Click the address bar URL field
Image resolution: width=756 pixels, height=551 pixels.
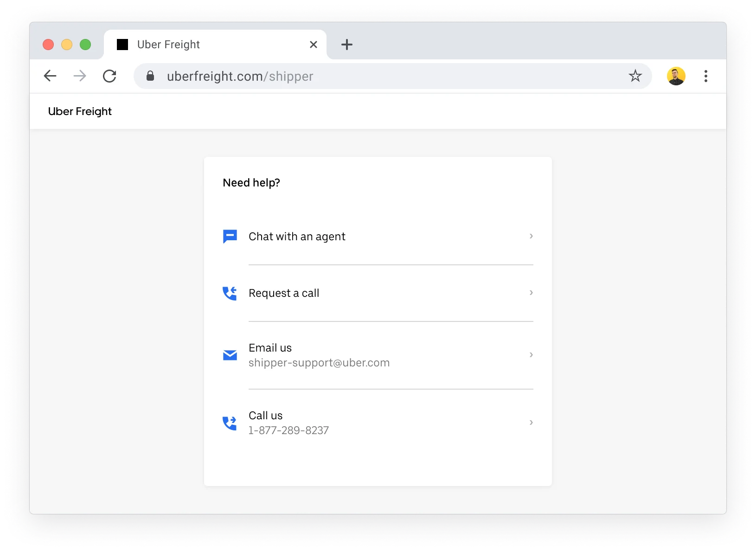[392, 76]
